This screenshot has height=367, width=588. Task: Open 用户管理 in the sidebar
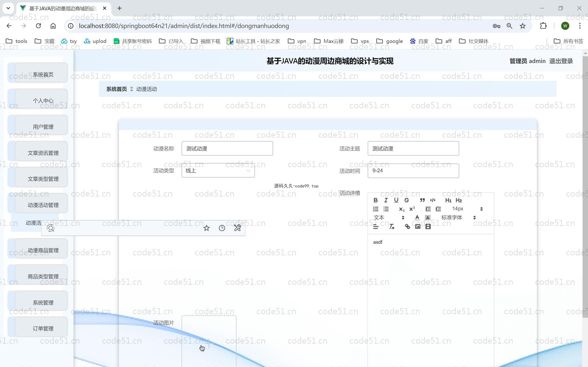[x=38, y=125]
